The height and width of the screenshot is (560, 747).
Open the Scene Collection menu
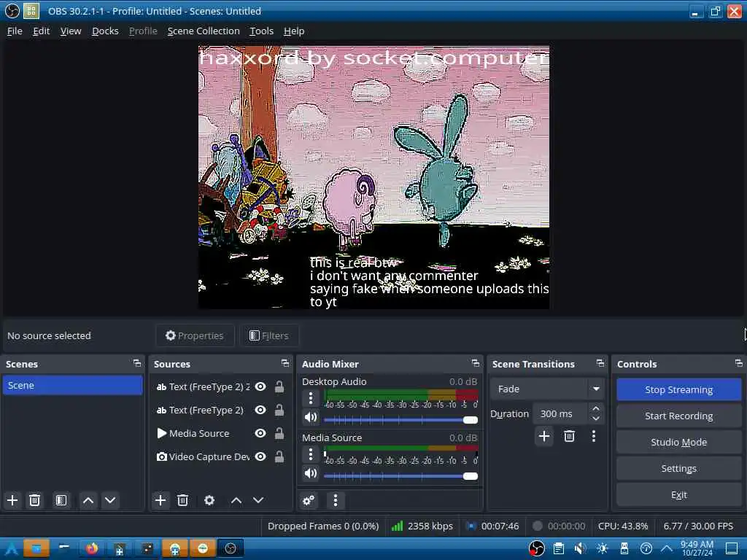pyautogui.click(x=204, y=31)
